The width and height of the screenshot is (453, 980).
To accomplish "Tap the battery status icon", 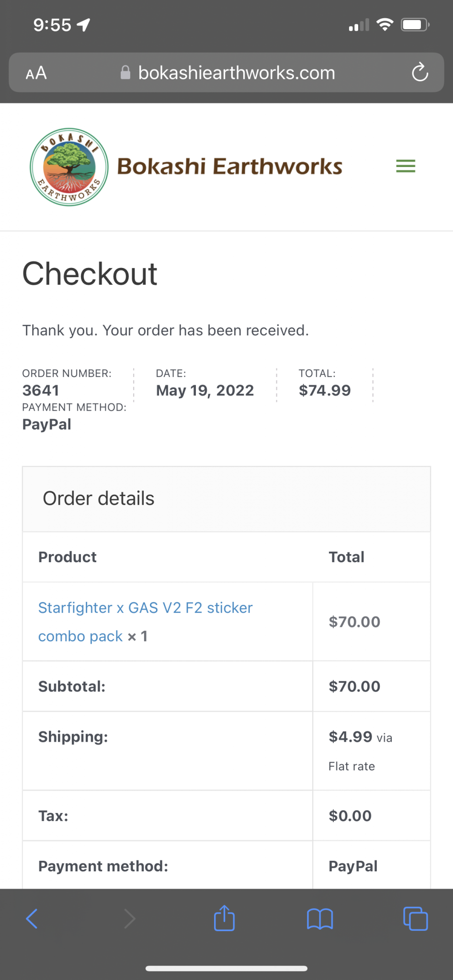I will click(x=415, y=24).
